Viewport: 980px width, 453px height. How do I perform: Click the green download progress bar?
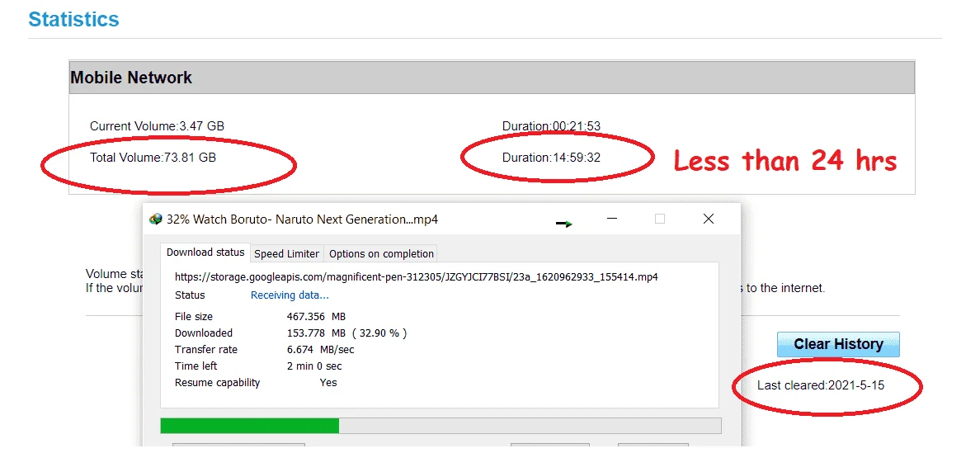(441, 426)
